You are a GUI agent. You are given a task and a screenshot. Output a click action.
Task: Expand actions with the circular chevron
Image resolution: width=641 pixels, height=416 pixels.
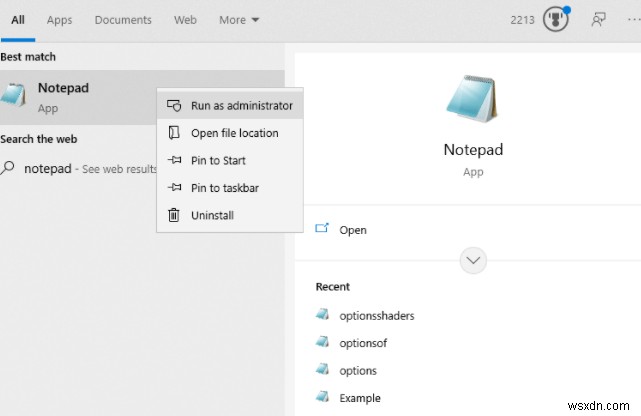pos(473,261)
